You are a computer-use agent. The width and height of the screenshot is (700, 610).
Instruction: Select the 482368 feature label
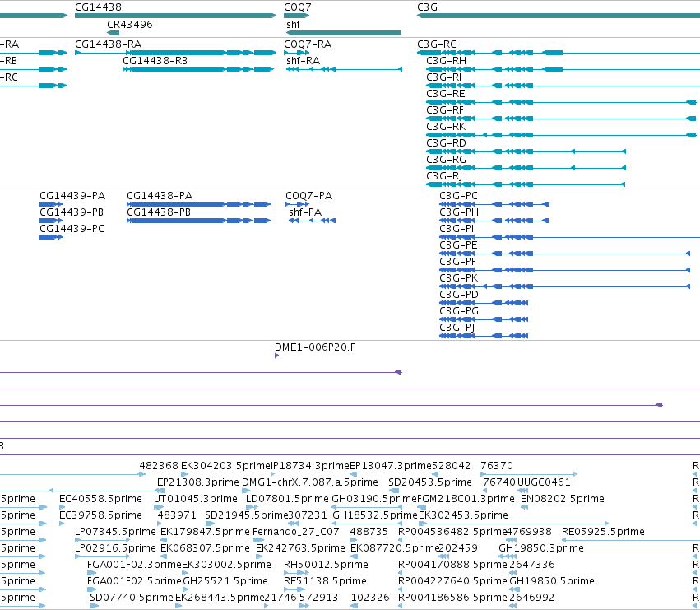(159, 466)
